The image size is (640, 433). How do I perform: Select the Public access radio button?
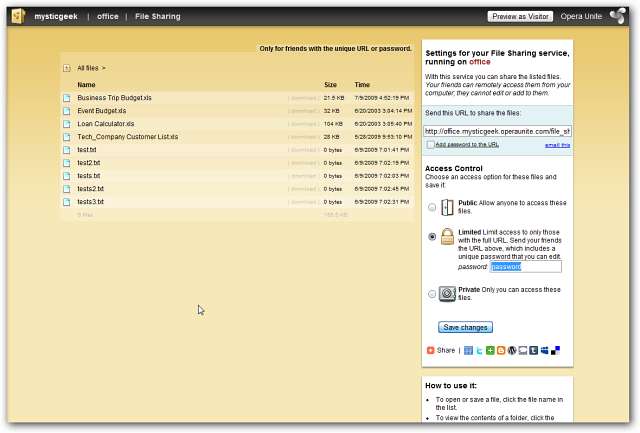[431, 208]
